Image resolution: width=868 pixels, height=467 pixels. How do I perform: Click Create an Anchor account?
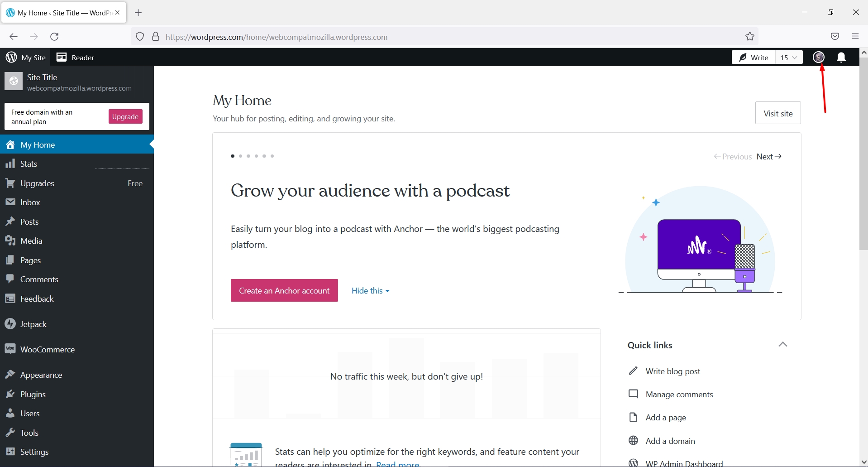(284, 290)
